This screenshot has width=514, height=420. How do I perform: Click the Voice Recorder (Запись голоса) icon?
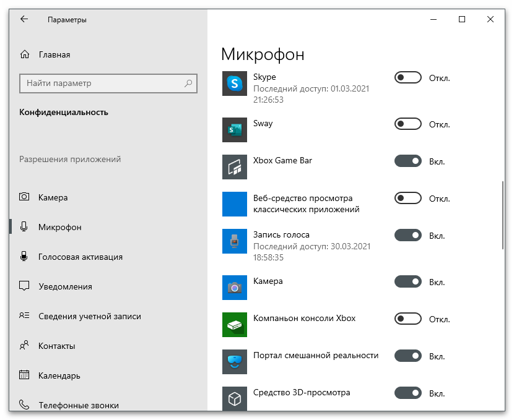[x=234, y=241]
